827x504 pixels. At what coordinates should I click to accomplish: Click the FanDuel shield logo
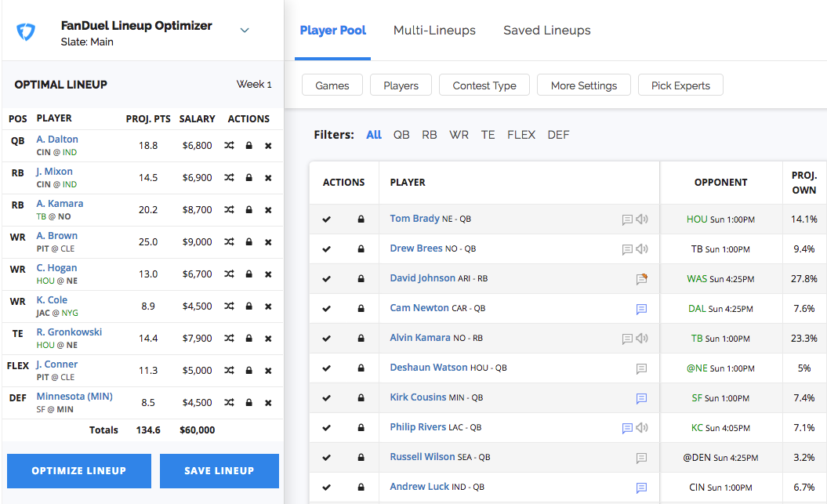click(26, 31)
